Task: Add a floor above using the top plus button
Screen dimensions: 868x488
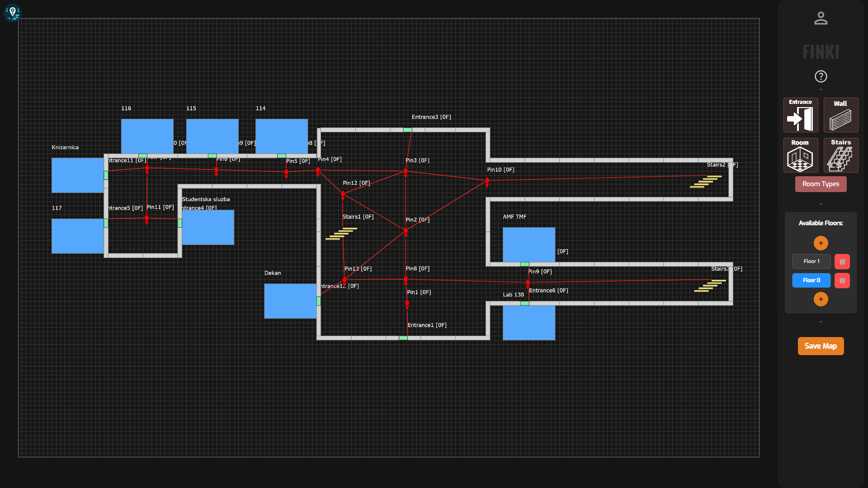Action: point(821,243)
